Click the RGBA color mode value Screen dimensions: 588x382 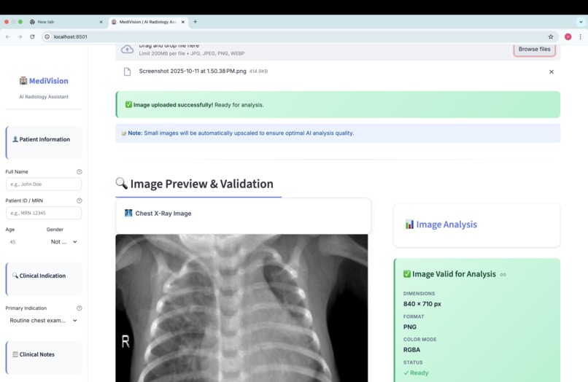point(411,350)
